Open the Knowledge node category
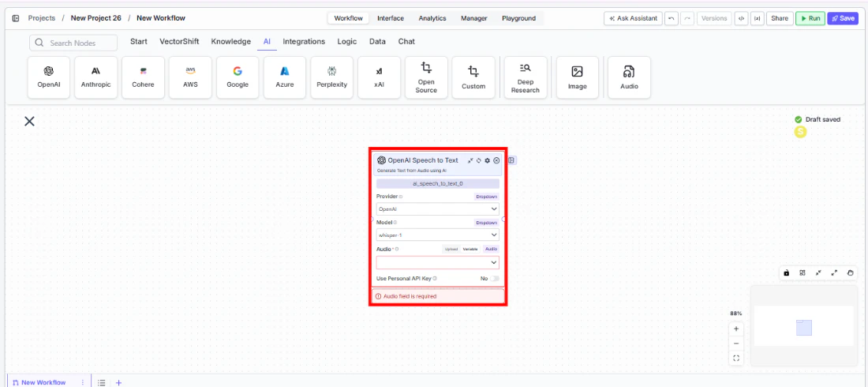The width and height of the screenshot is (868, 387). coord(231,42)
